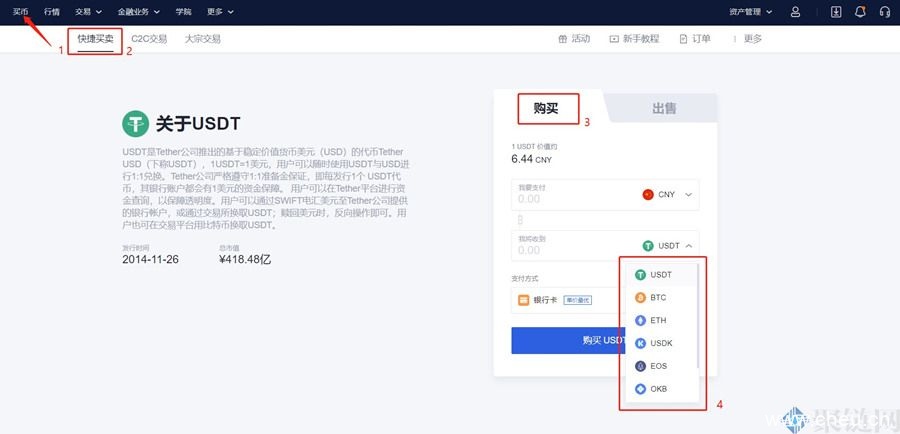This screenshot has height=434, width=900.
Task: Pick EOS from the coin options
Action: 657,366
